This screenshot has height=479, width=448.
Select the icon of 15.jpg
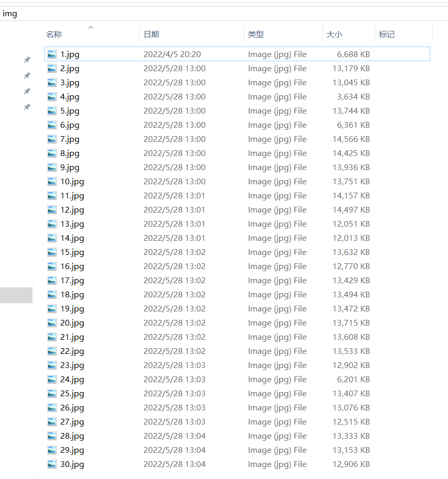pyautogui.click(x=52, y=252)
